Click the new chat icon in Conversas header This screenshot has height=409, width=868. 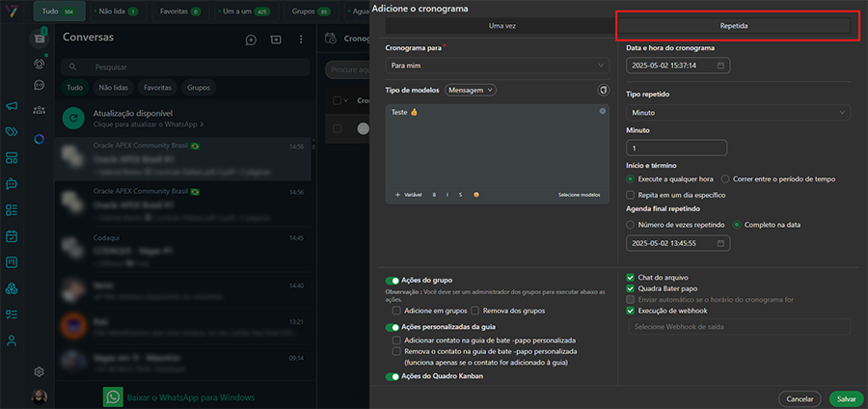(x=251, y=40)
